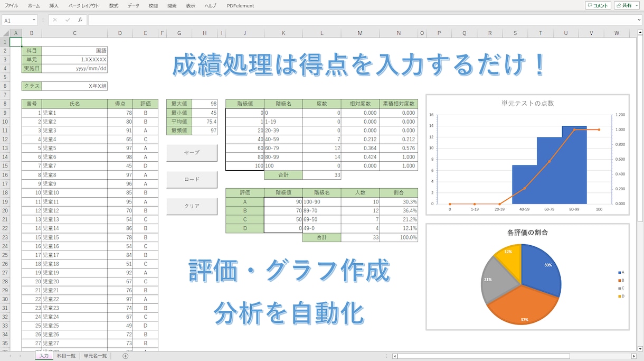Click the Select All corner triangle
This screenshot has width=644, height=361.
5,33
